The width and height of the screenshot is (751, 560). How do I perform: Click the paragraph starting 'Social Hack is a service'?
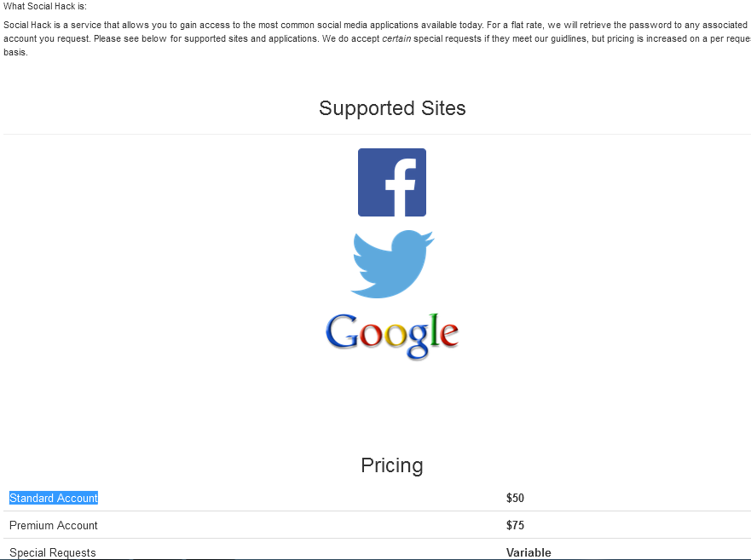click(x=377, y=39)
